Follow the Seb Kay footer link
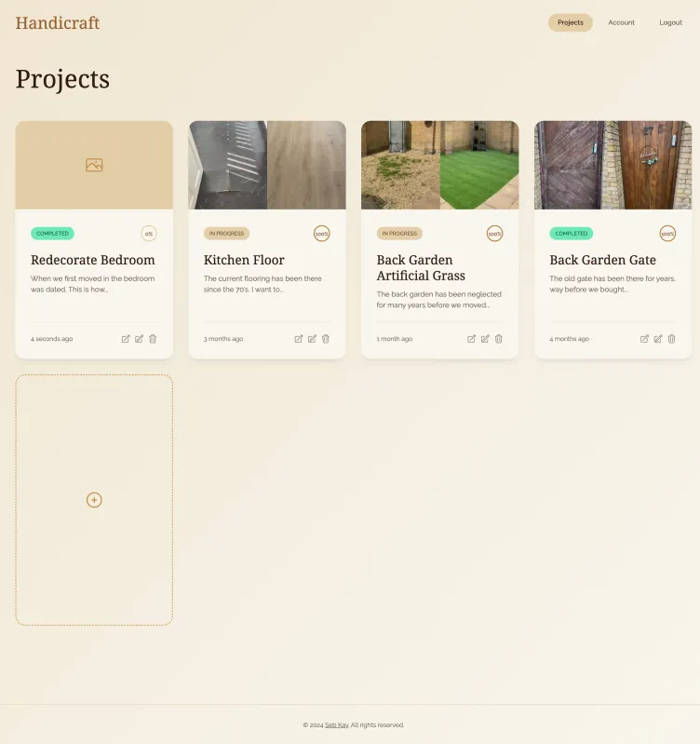The height and width of the screenshot is (744, 700). 336,725
